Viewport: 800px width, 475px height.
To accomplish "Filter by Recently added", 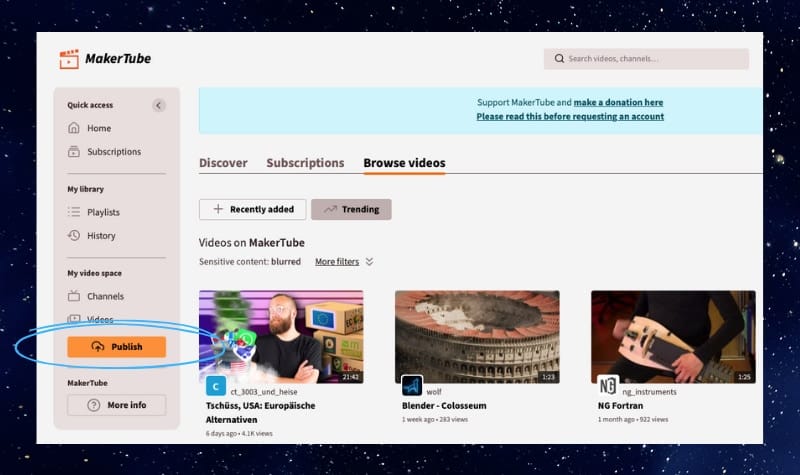I will (253, 209).
